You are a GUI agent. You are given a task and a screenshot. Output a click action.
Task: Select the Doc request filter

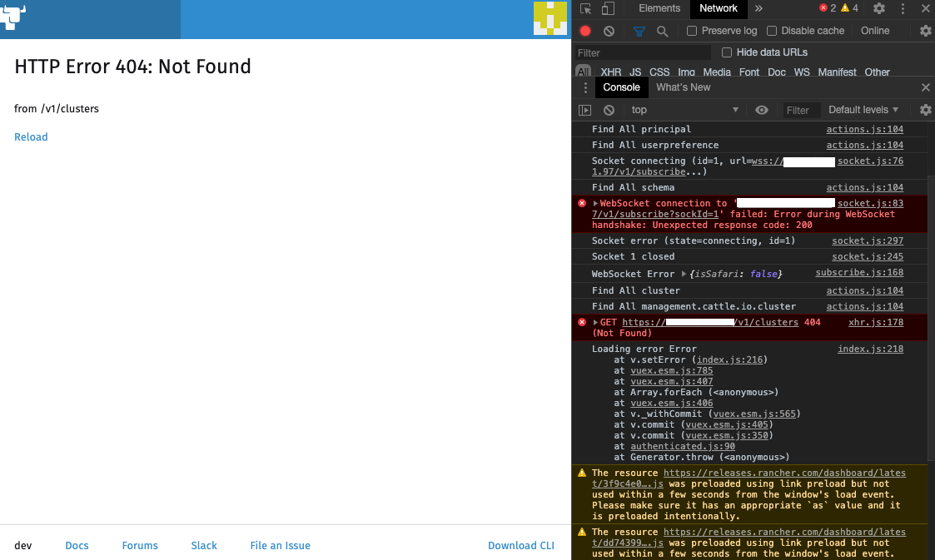[x=776, y=72]
